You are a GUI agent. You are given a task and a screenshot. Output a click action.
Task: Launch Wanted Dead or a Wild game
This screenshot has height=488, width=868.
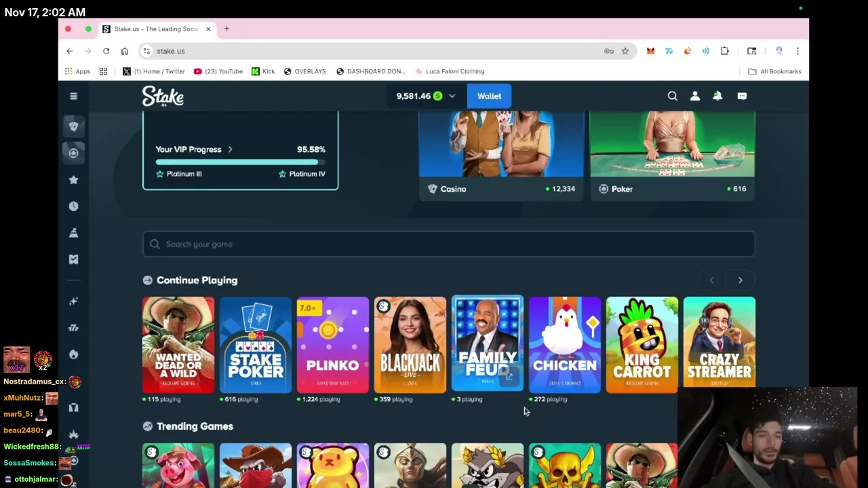coord(178,345)
